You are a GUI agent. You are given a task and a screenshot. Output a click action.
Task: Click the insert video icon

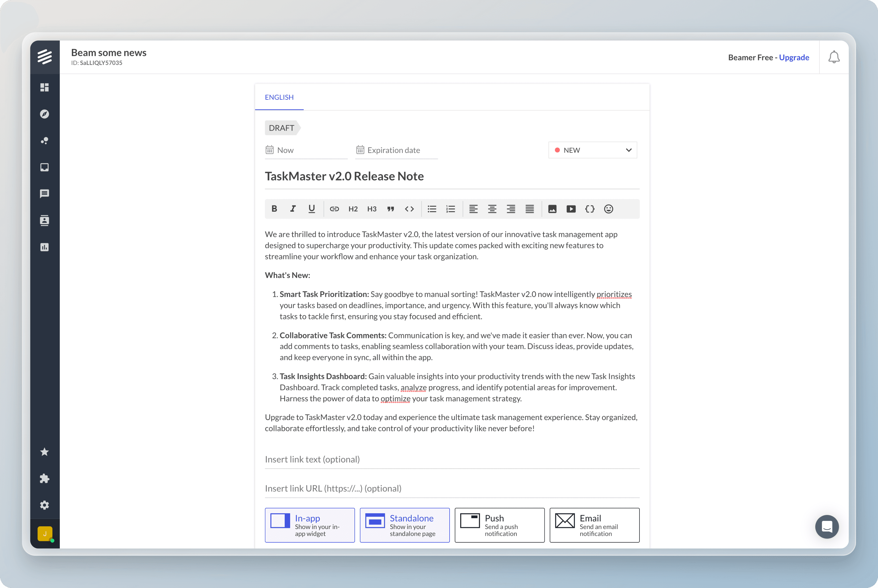571,209
